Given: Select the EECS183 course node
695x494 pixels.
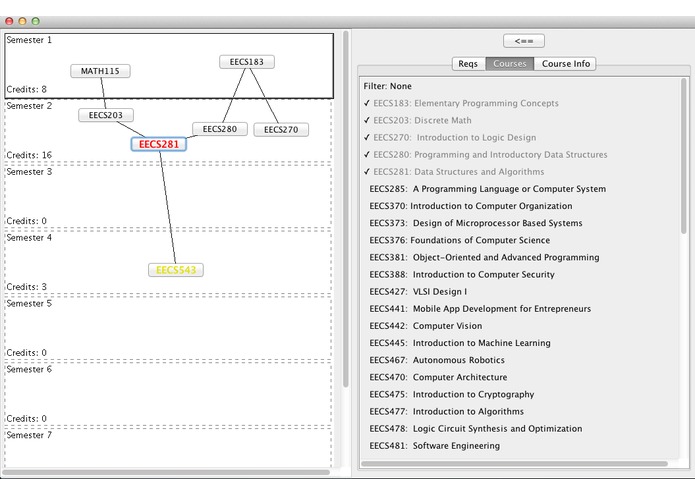Looking at the screenshot, I should click(x=247, y=62).
